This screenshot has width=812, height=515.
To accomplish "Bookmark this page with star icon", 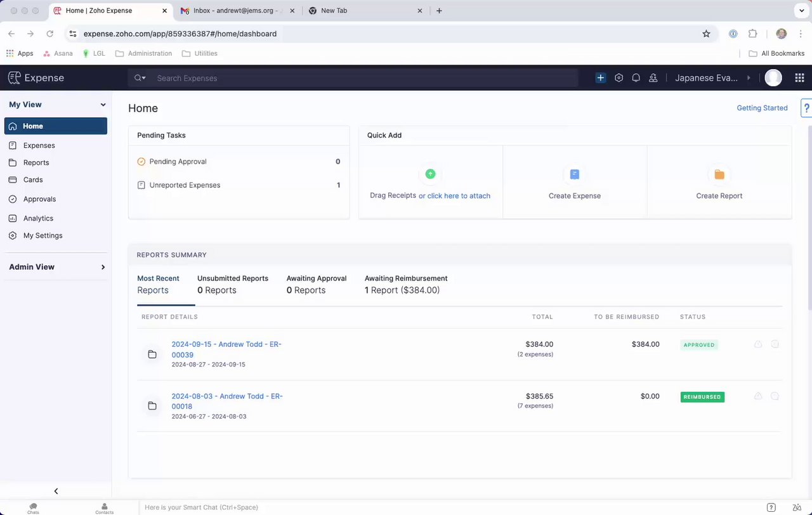I will pos(706,34).
